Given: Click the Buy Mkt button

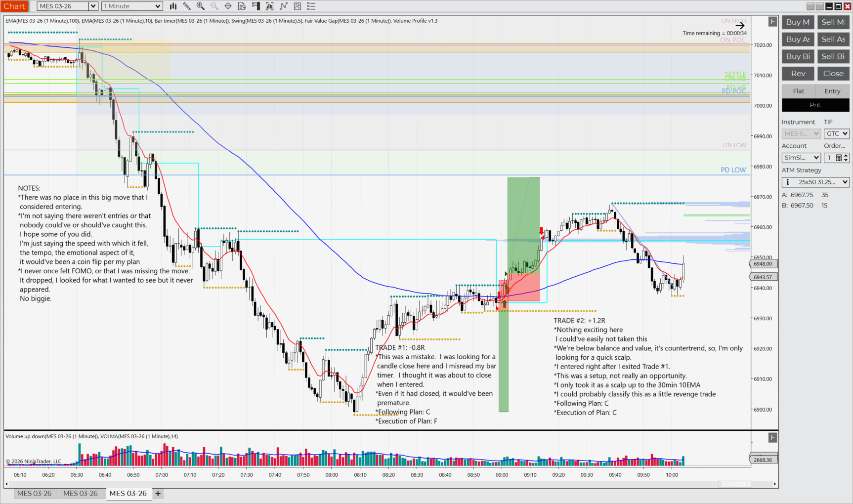Looking at the screenshot, I should (x=798, y=22).
